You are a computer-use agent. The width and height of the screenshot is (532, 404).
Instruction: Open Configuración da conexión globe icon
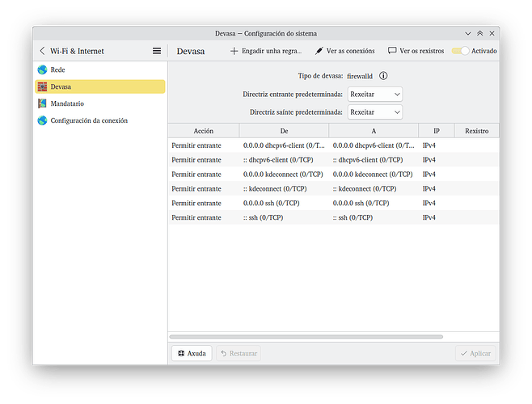point(42,120)
